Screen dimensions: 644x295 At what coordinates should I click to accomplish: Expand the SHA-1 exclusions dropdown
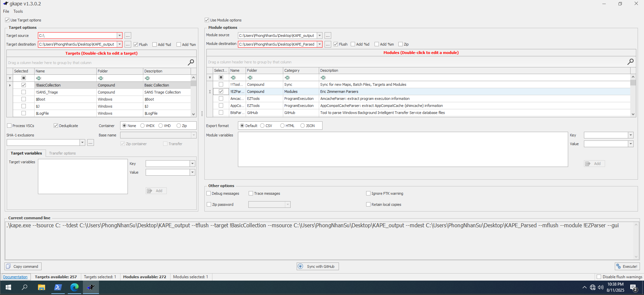82,142
